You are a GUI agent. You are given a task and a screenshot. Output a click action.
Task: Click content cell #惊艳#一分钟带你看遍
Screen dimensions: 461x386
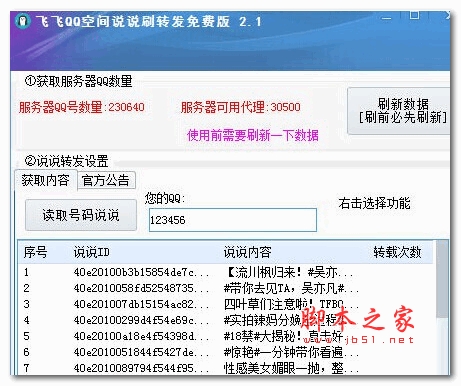click(291, 352)
